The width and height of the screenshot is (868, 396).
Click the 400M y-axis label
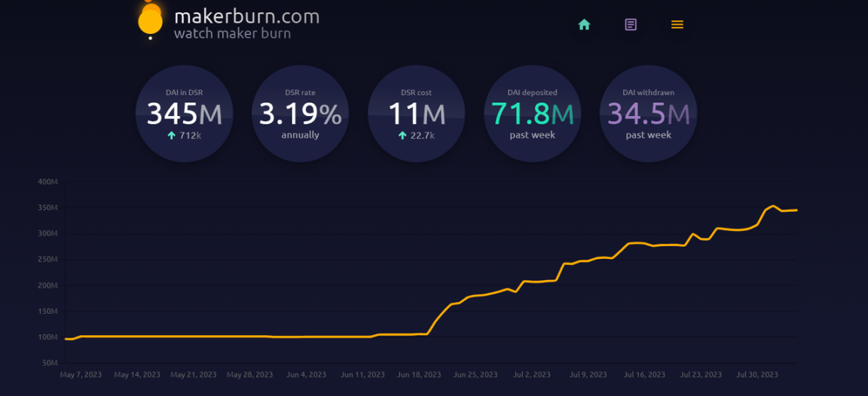click(x=48, y=182)
